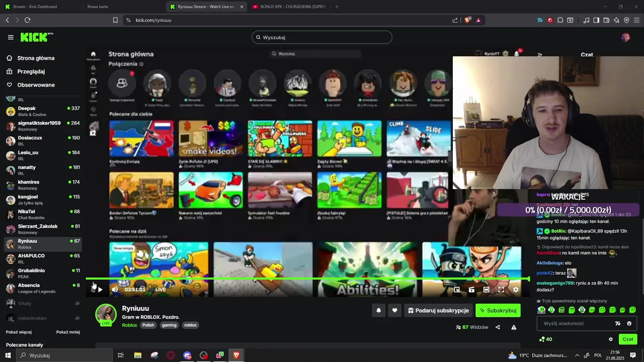Click the gaming tag
The height and width of the screenshot is (362, 644).
pos(169,325)
